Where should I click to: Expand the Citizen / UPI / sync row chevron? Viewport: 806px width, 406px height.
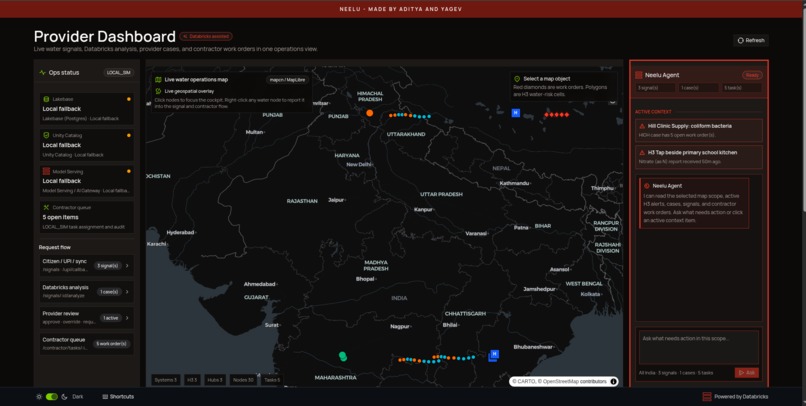[127, 266]
